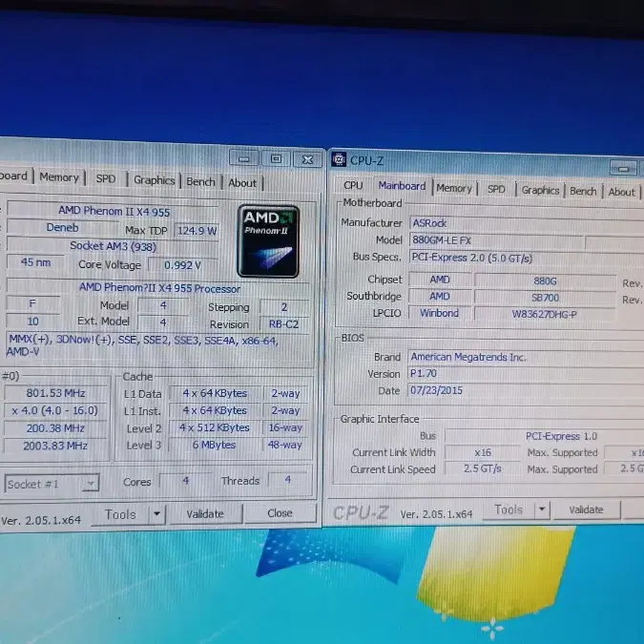Screen dimensions: 644x644
Task: Expand Tools dropdown arrow in right window
Action: [x=542, y=509]
